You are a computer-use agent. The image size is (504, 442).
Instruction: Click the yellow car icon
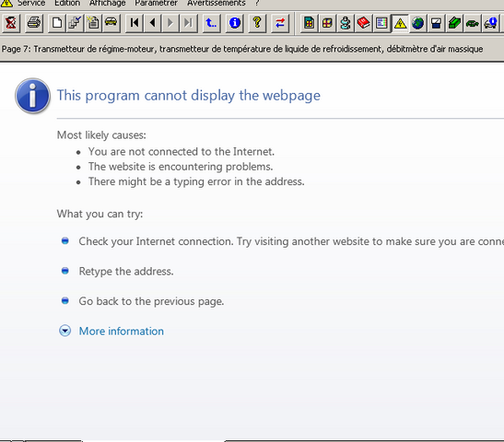pyautogui.click(x=111, y=23)
